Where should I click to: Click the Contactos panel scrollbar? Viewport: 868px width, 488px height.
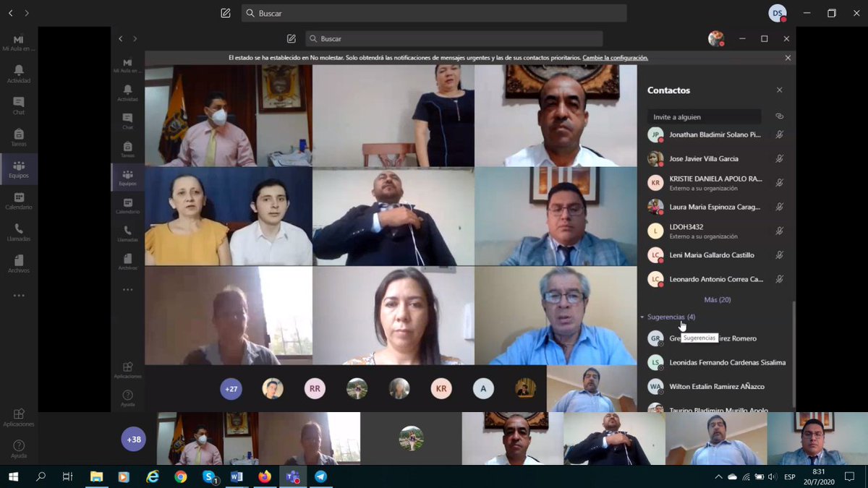coord(793,354)
